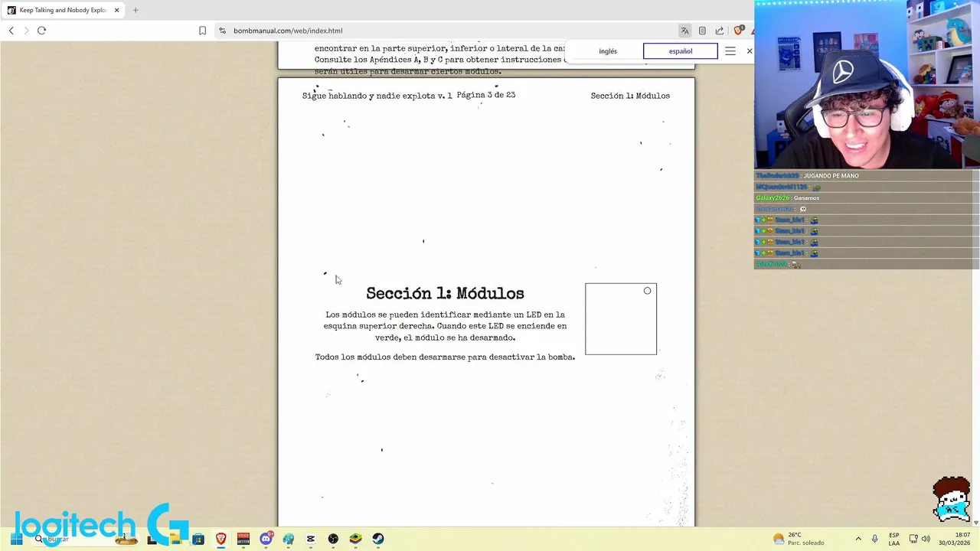This screenshot has width=980, height=551.
Task: Click the Página 3 de 23 text
Action: pyautogui.click(x=486, y=95)
